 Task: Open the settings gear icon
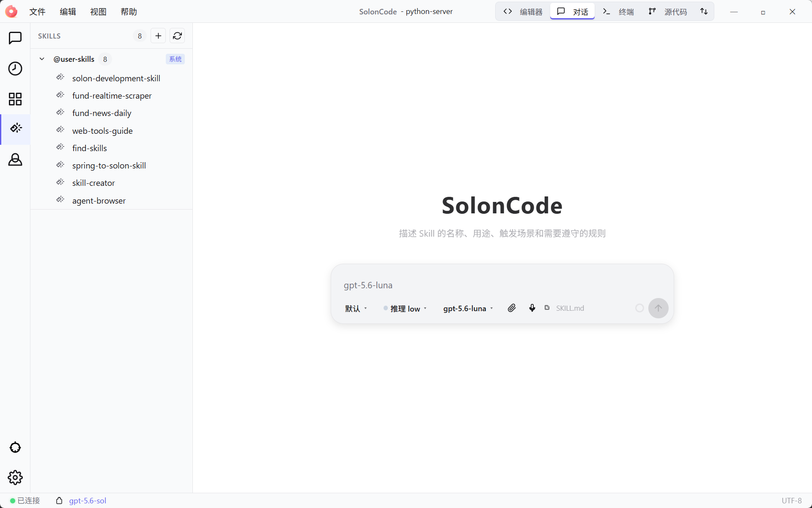(x=15, y=478)
